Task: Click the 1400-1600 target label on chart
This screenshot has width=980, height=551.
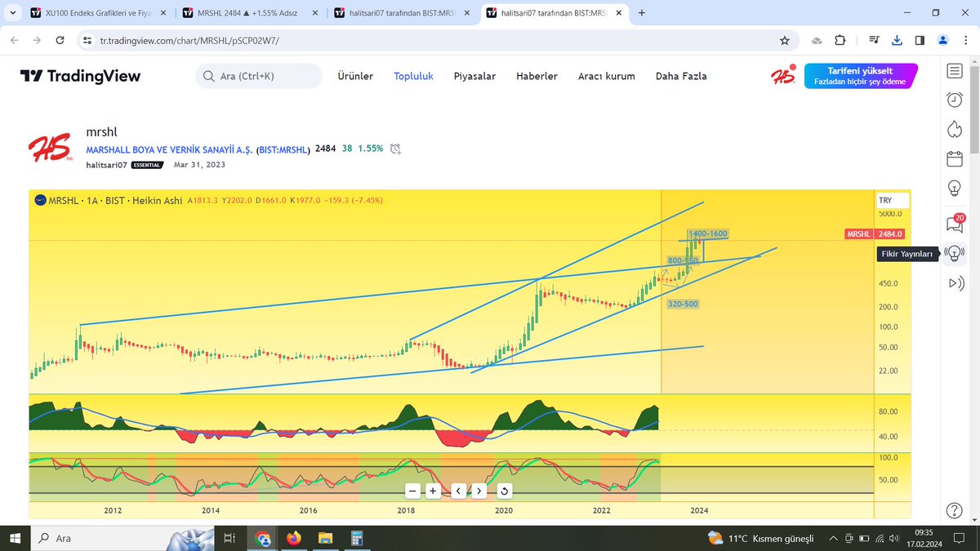Action: point(708,234)
